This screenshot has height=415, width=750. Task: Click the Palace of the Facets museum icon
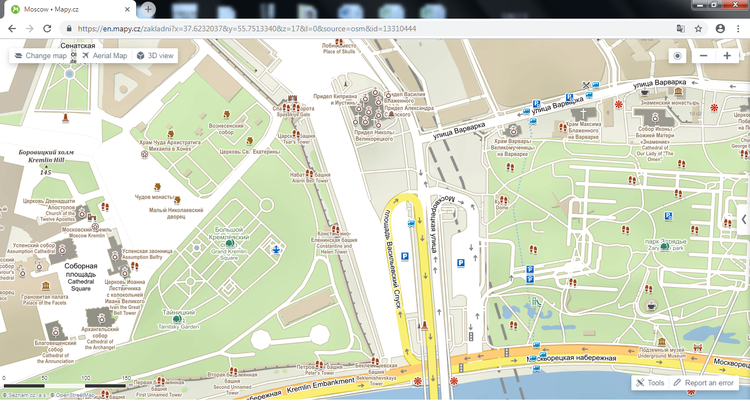[x=45, y=286]
